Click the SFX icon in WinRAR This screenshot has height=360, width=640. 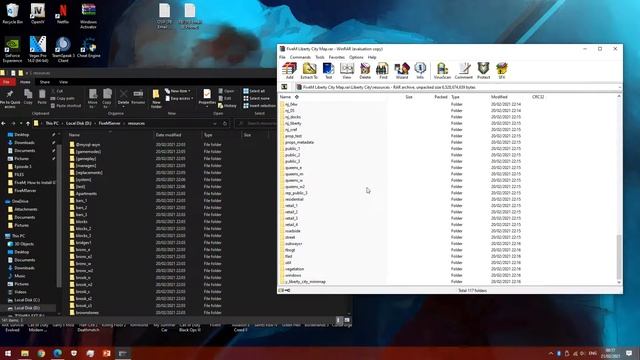coord(502,70)
